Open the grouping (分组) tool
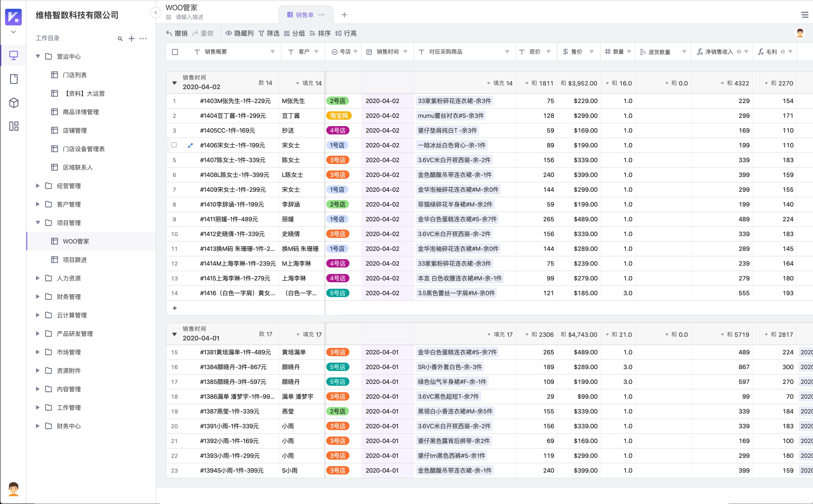 point(295,33)
